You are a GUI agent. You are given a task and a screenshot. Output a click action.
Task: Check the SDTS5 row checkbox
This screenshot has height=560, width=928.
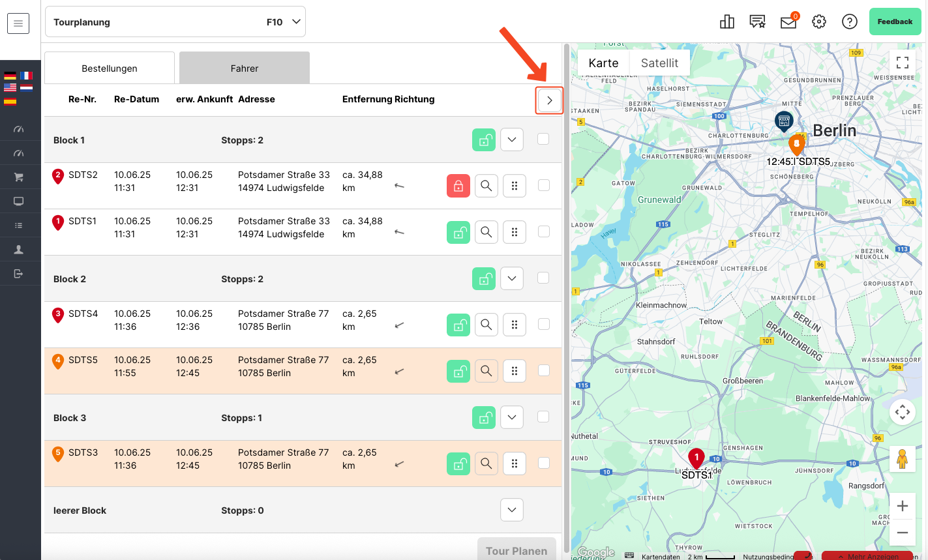click(x=543, y=370)
